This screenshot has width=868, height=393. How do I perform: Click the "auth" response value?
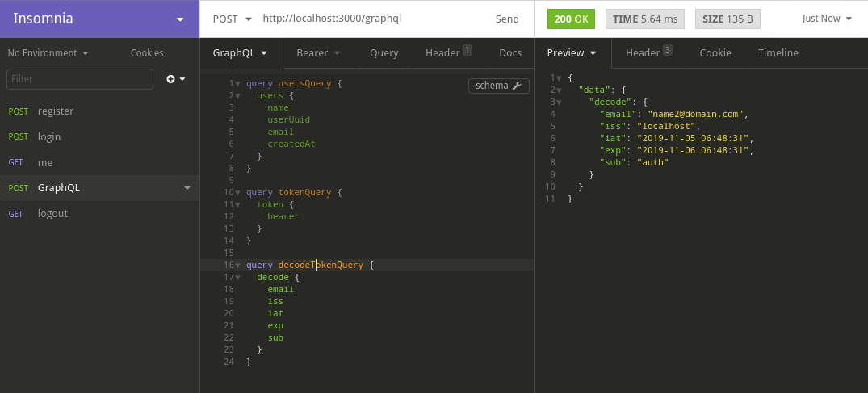click(x=652, y=163)
